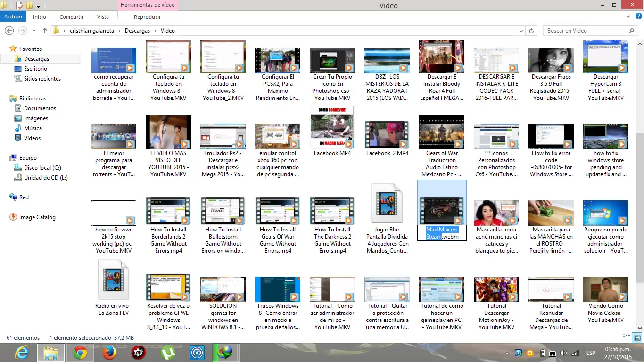Select Crear Tu Propio Icono video
The image size is (644, 362).
coord(332,74)
